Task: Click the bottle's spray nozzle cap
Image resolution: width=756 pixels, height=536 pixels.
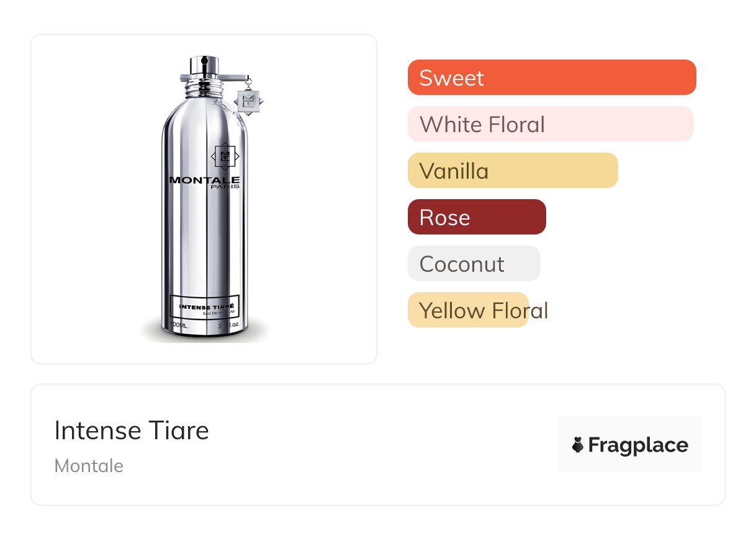Action: [x=204, y=65]
